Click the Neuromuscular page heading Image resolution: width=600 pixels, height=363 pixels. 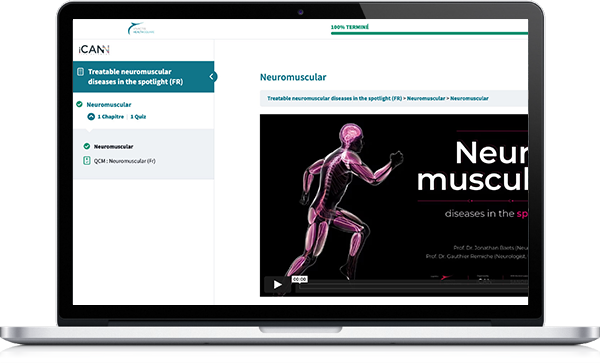(293, 77)
